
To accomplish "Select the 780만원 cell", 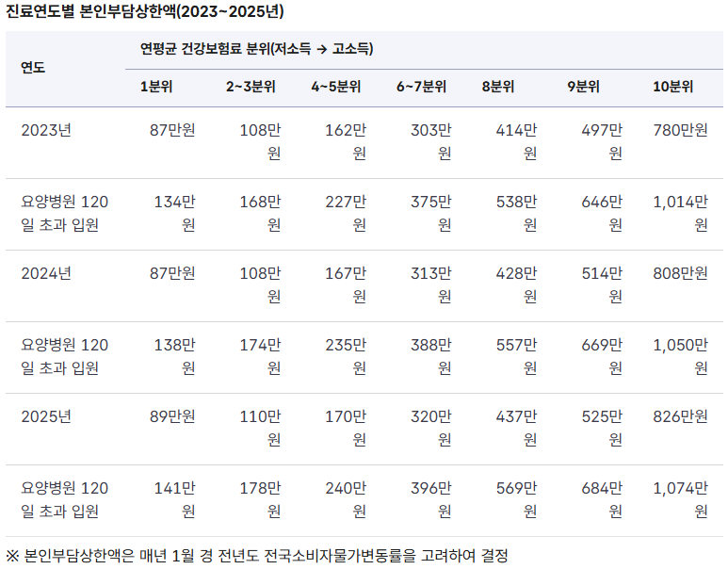I will [x=680, y=130].
